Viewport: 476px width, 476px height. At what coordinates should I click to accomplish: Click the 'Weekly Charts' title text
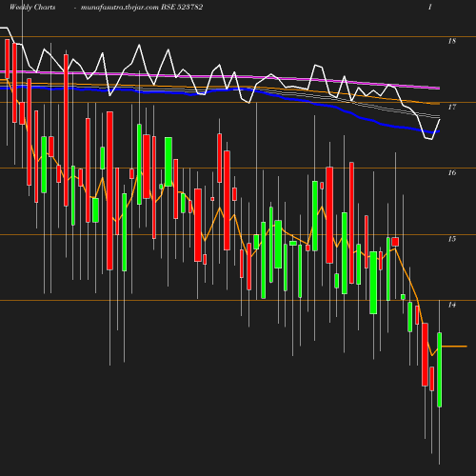click(x=32, y=7)
